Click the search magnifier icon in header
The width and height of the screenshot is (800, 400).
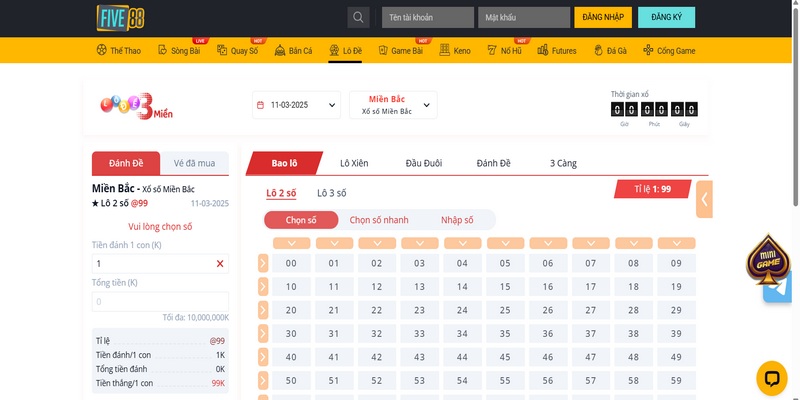(358, 18)
